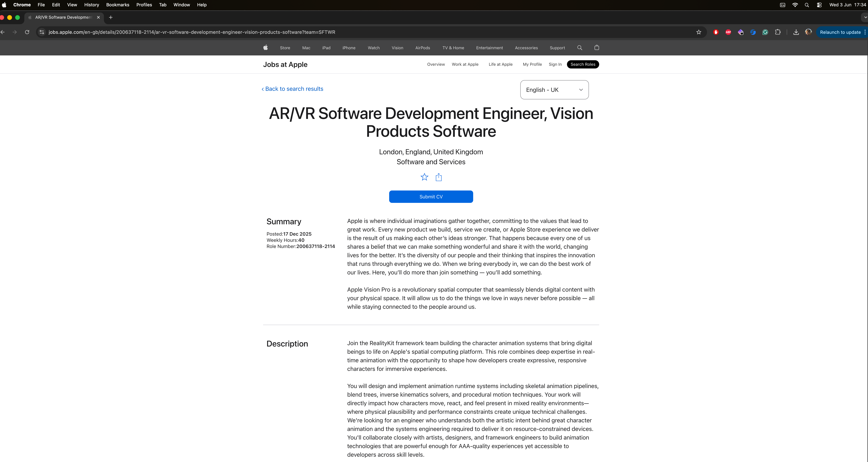Go to iPhone in Apple navigation
This screenshot has height=462, width=868.
pos(349,48)
